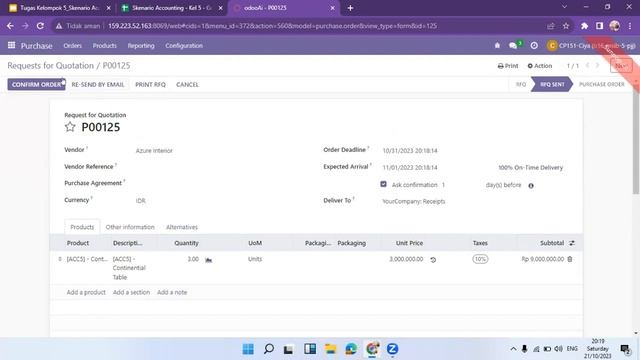Show info icon next to day(s) before

click(531, 186)
